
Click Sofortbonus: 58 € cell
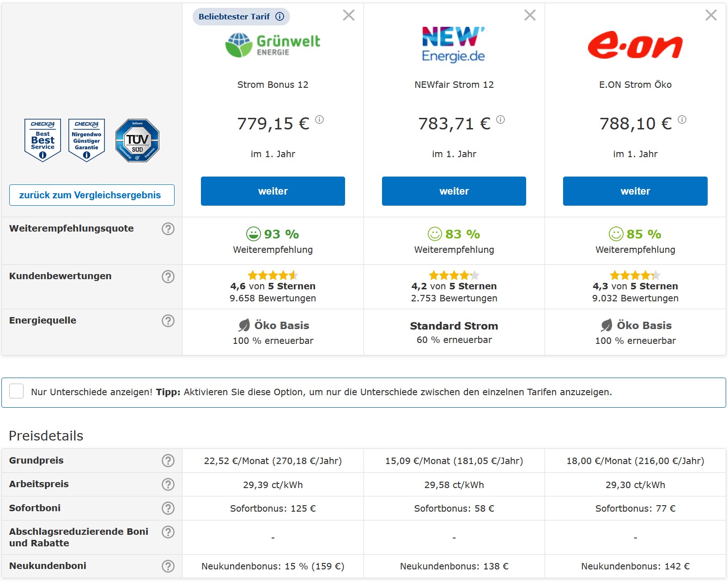pyautogui.click(x=454, y=508)
